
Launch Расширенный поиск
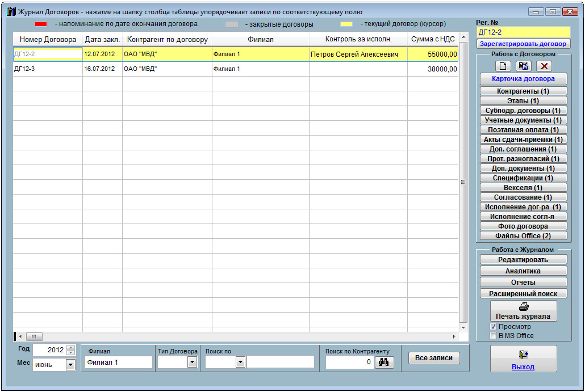click(523, 294)
